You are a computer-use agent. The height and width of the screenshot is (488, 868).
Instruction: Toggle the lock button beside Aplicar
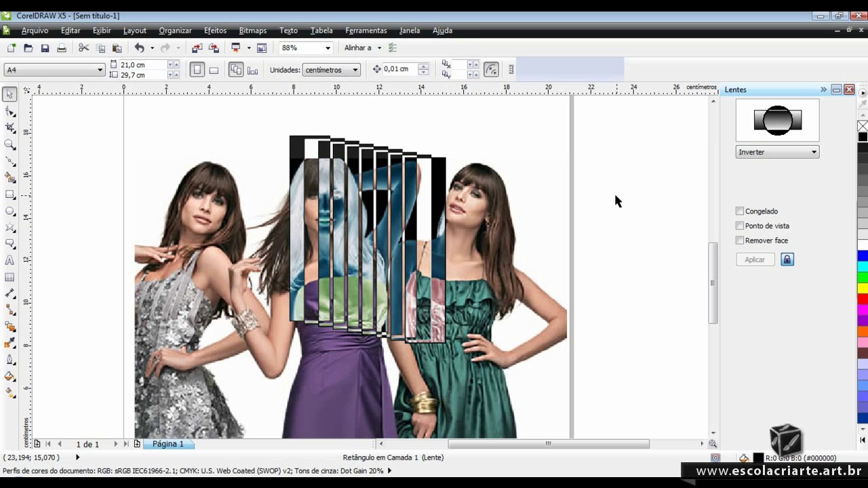[787, 260]
